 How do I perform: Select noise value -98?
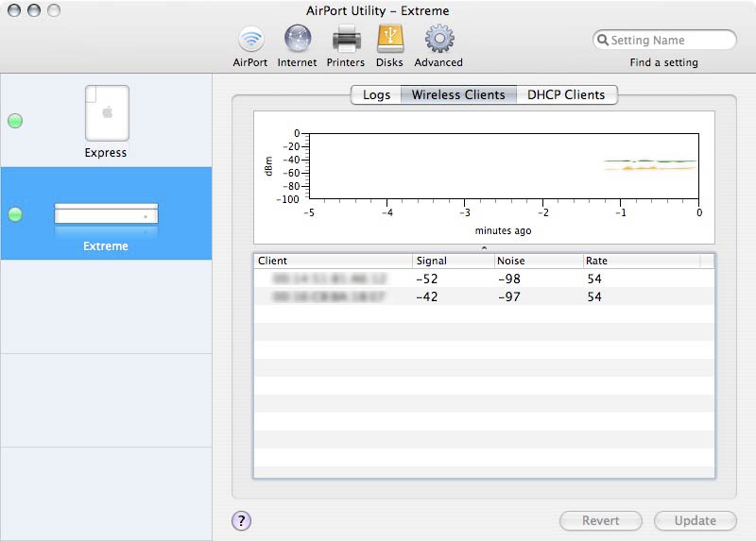[x=509, y=279]
